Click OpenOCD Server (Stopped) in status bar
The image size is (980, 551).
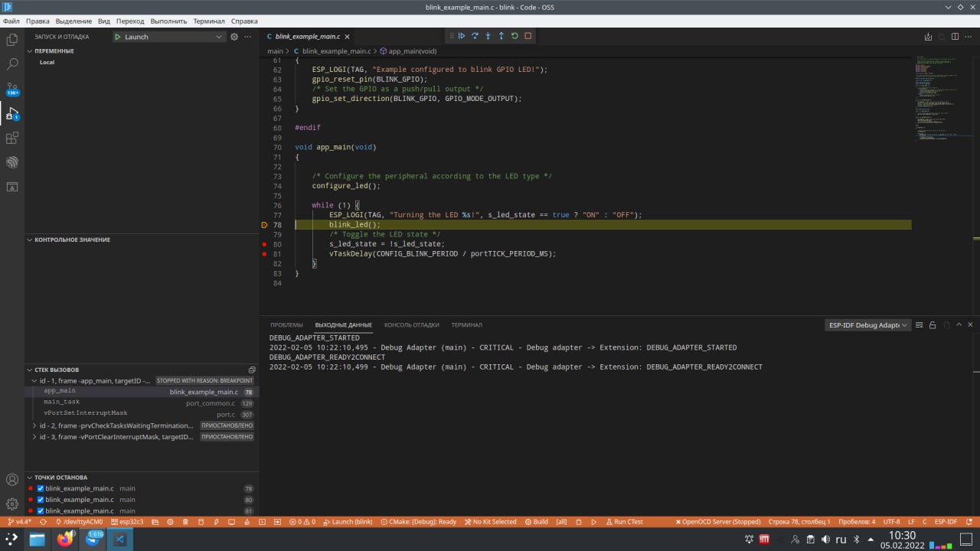click(718, 522)
